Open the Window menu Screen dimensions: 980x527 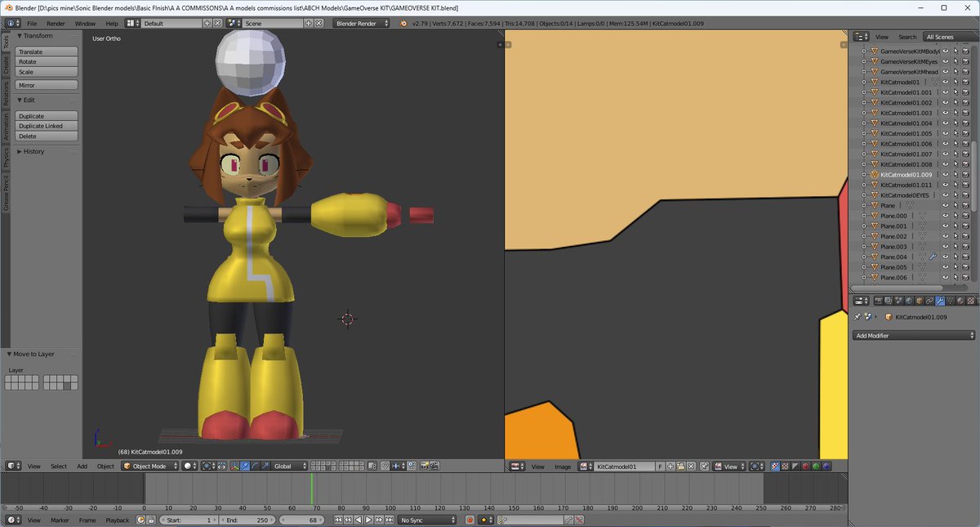85,23
